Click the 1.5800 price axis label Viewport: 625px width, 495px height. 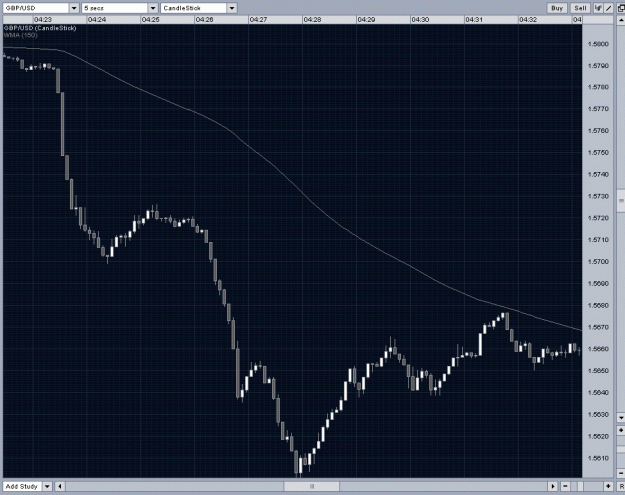[598, 44]
